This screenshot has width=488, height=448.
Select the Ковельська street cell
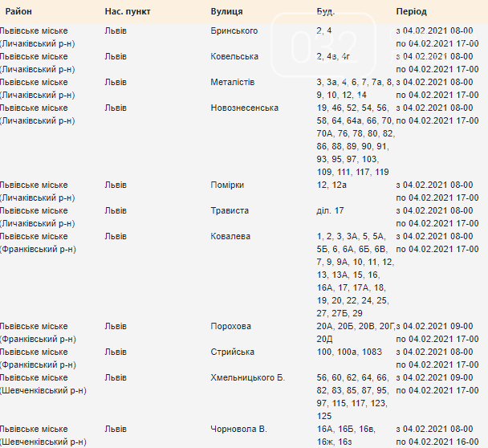234,56
